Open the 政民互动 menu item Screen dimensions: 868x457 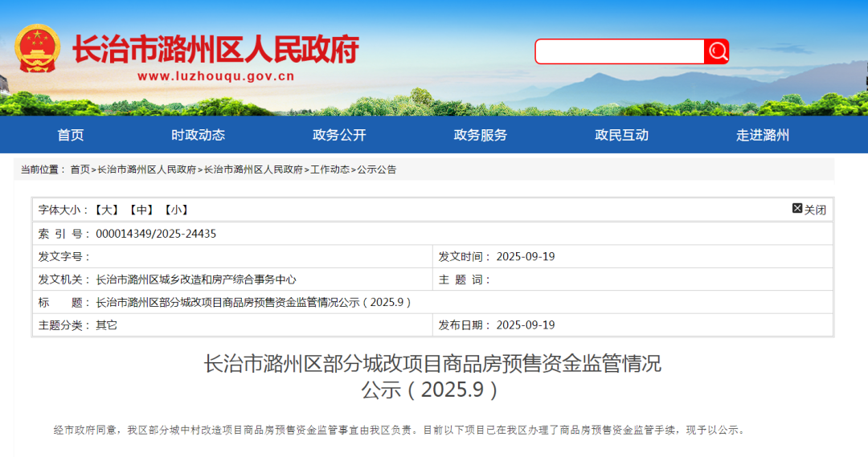pyautogui.click(x=621, y=135)
